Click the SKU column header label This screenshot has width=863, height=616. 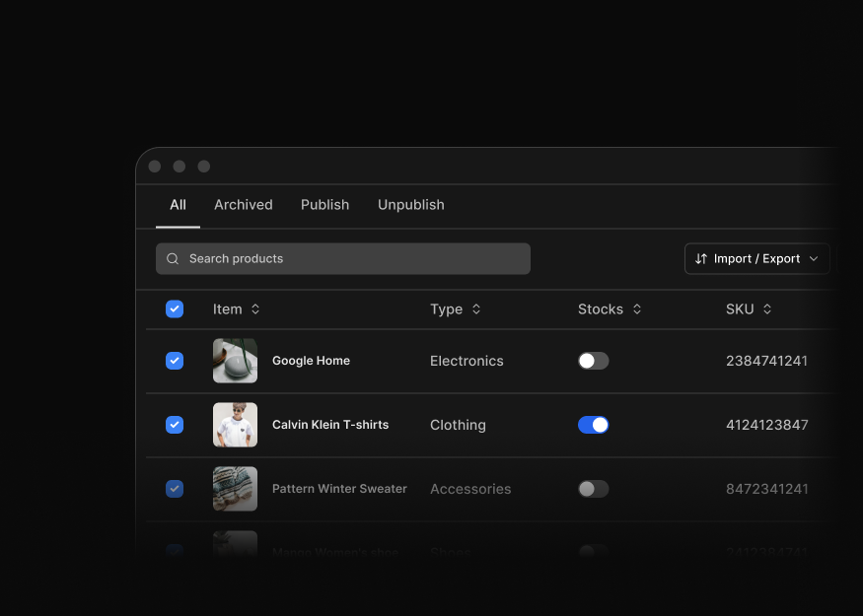(740, 309)
